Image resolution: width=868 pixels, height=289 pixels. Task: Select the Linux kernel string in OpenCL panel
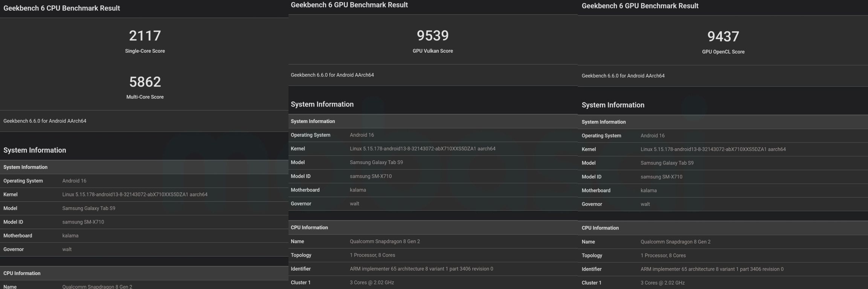coord(713,149)
